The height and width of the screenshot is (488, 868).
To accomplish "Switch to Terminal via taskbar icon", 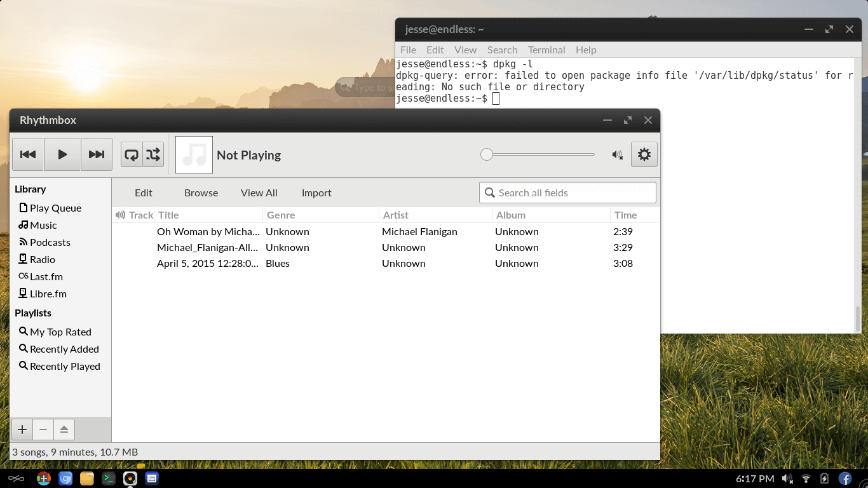I will click(109, 478).
